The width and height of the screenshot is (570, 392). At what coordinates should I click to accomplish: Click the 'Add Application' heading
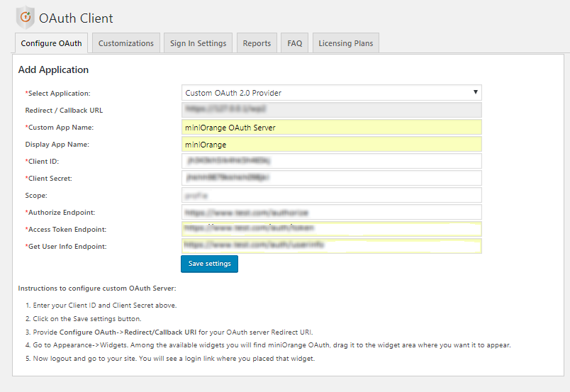pos(53,69)
